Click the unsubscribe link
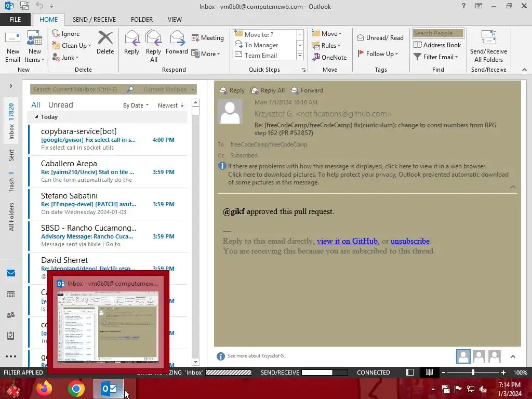 pos(410,241)
